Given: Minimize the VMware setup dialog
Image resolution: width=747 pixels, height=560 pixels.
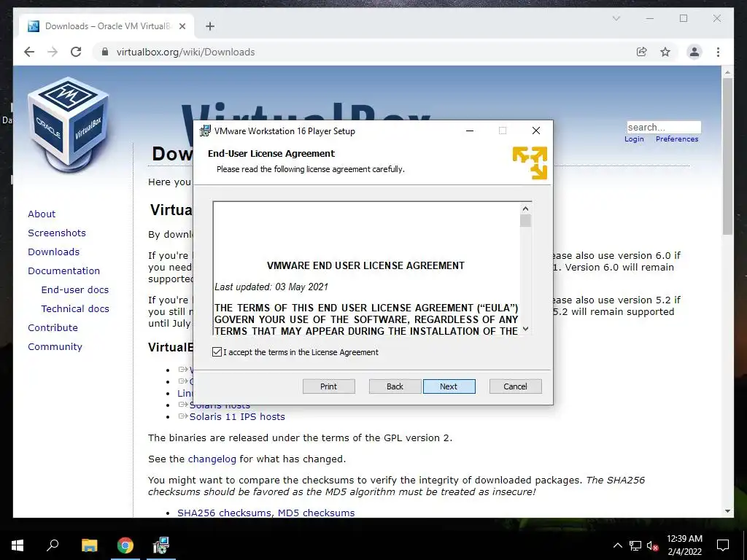Looking at the screenshot, I should [x=470, y=131].
